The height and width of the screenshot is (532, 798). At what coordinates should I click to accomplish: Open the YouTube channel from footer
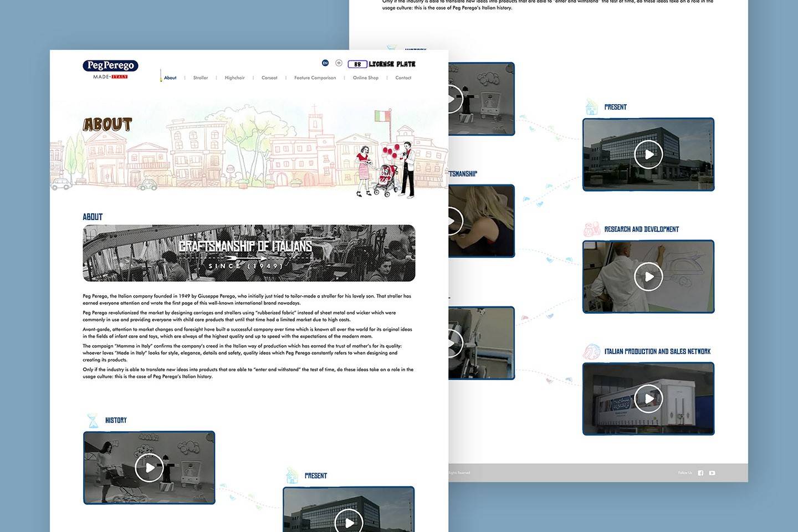pos(712,473)
